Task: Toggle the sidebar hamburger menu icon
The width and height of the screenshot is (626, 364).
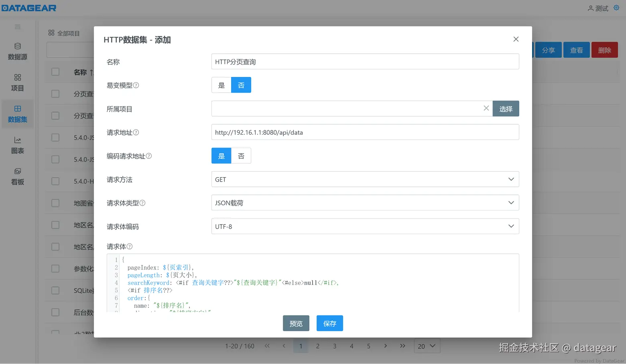Action: tap(18, 27)
